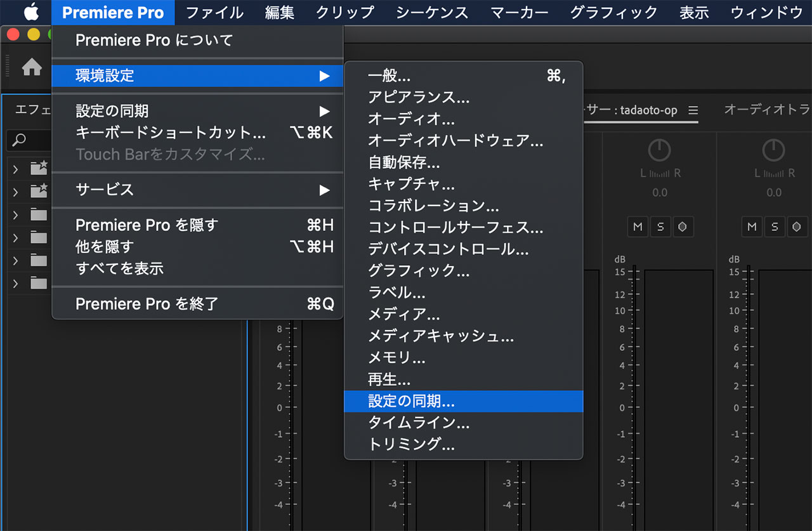
Task: Open the シーケンス menu
Action: point(432,12)
